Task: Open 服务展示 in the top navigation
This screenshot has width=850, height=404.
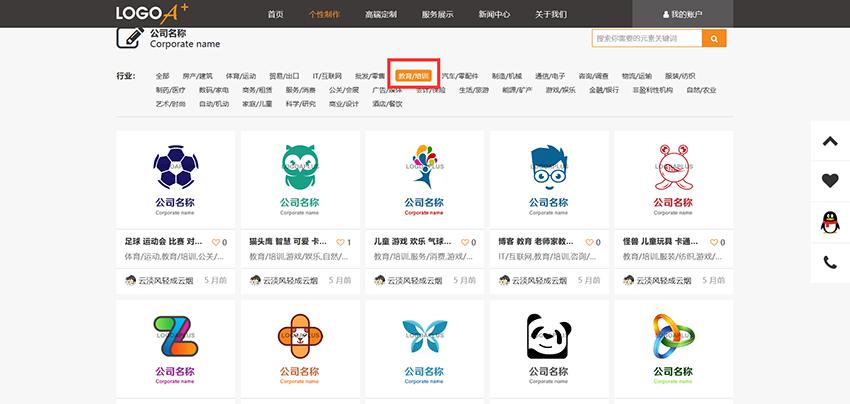Action: (x=437, y=15)
